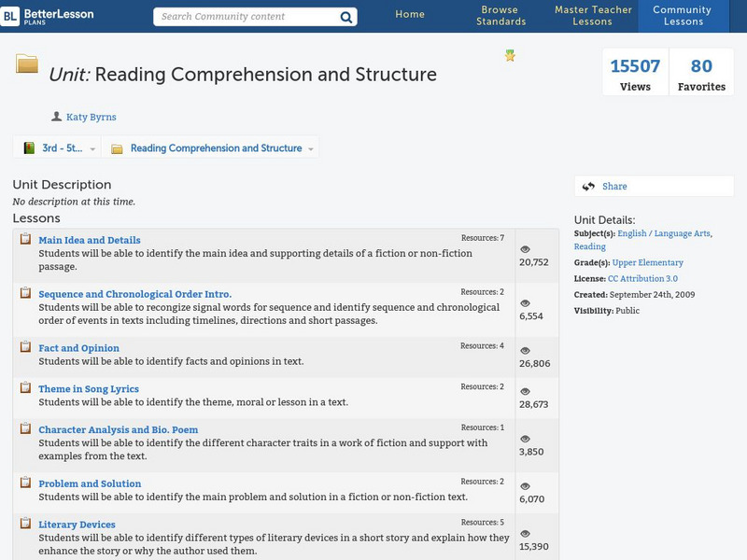Image resolution: width=747 pixels, height=560 pixels.
Task: Open the Literary Devices lesson link
Action: click(77, 525)
